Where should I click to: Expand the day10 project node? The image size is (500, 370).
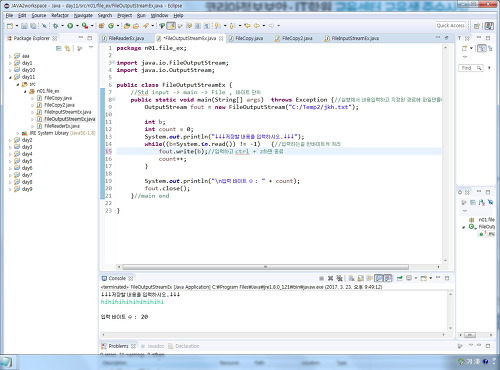(x=10, y=70)
